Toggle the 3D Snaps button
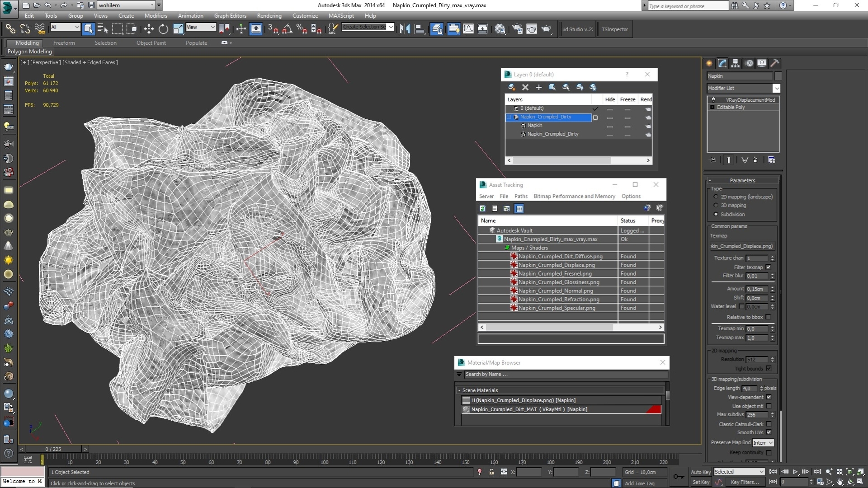 point(273,29)
